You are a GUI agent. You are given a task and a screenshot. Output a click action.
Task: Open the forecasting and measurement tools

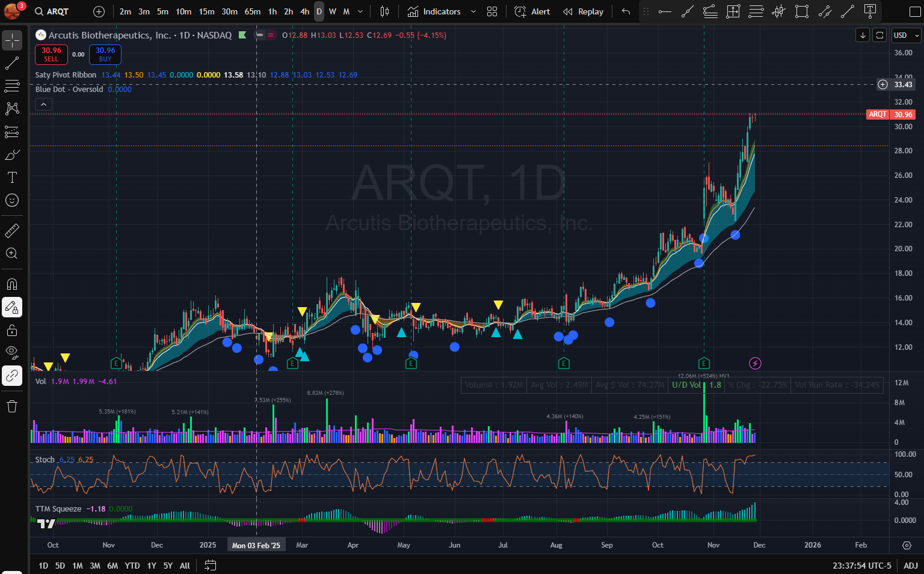[12, 132]
